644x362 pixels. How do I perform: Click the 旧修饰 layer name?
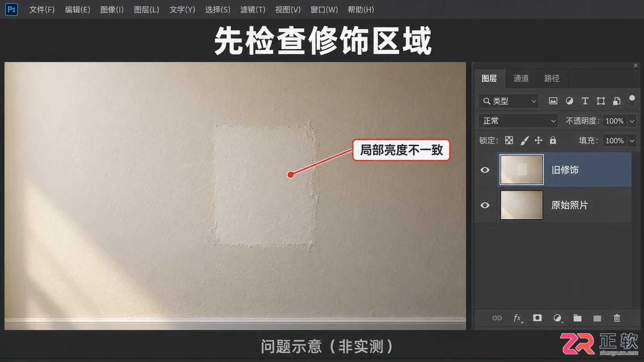(565, 170)
